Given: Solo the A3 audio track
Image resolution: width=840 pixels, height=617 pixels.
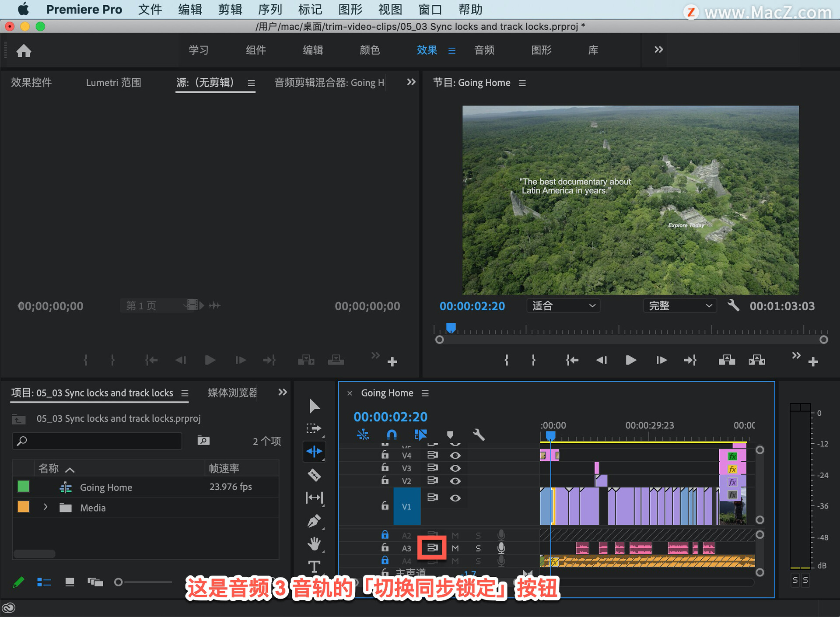Looking at the screenshot, I should pyautogui.click(x=478, y=548).
